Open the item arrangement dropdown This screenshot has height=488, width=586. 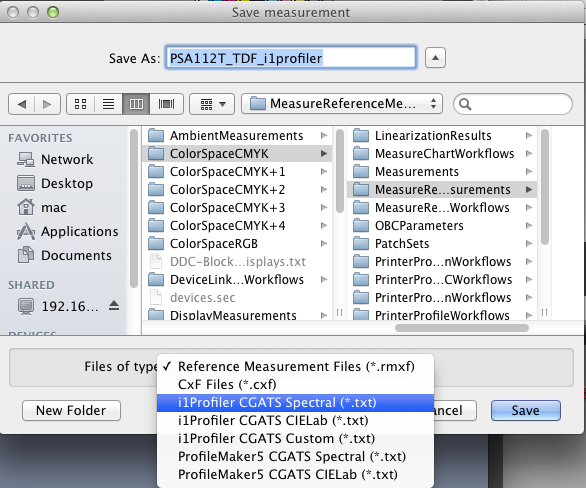coord(212,104)
